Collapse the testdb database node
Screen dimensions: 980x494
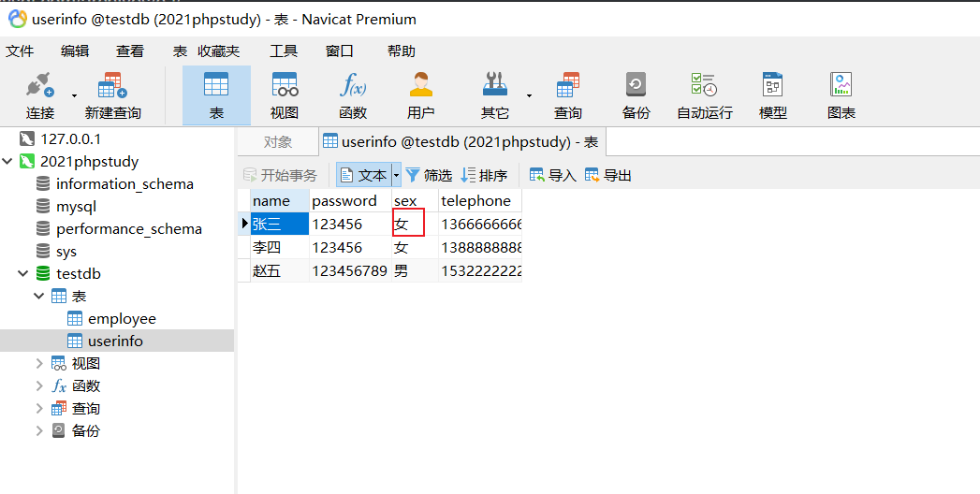coord(23,273)
